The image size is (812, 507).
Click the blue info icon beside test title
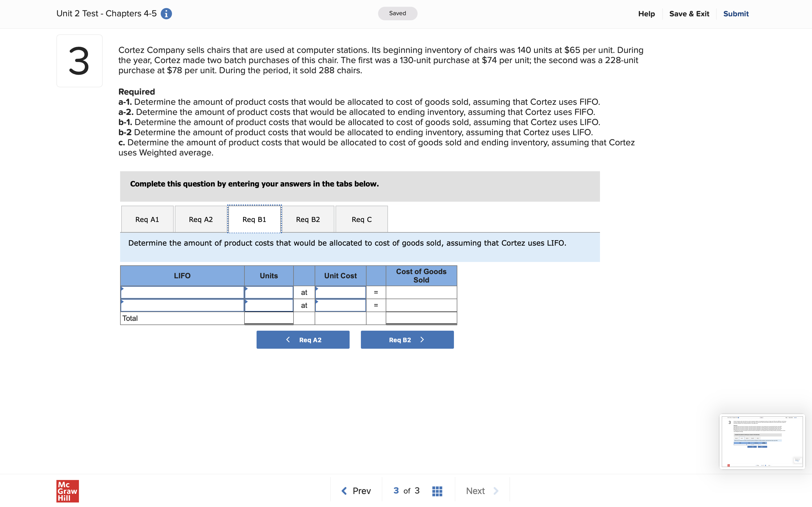[x=166, y=14]
